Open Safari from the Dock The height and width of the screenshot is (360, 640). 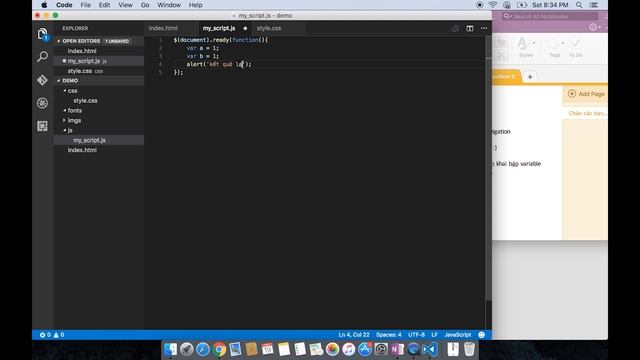(203, 349)
